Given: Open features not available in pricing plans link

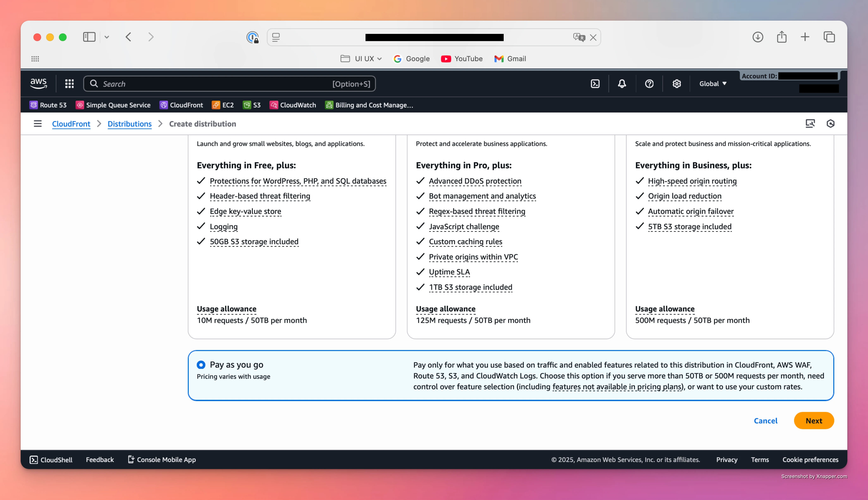Looking at the screenshot, I should pos(617,387).
